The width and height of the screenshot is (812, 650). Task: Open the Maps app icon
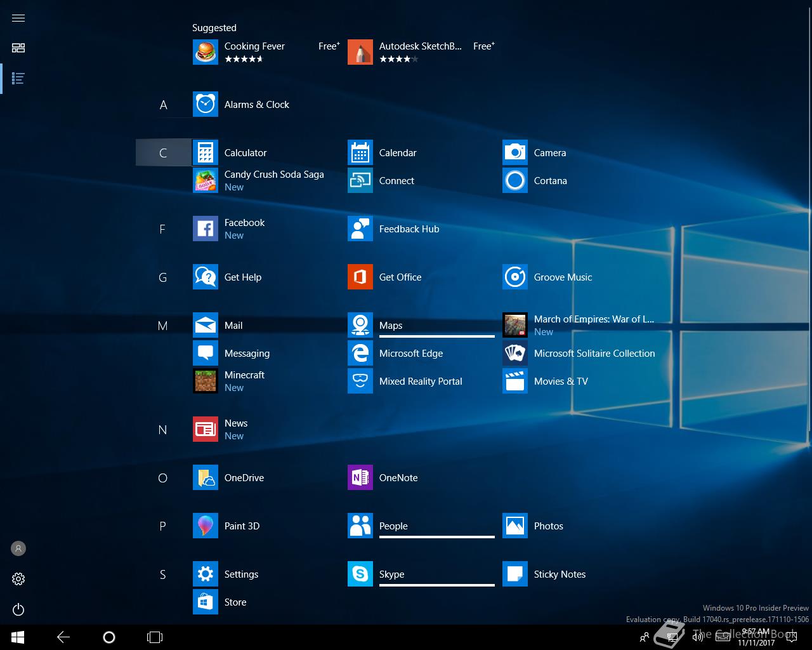(x=360, y=325)
